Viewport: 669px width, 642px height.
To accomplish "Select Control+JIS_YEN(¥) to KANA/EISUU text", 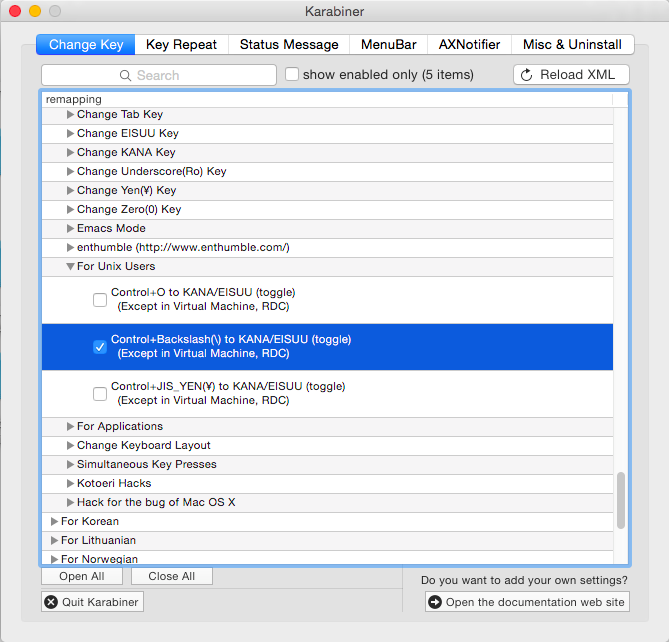I will pyautogui.click(x=228, y=386).
